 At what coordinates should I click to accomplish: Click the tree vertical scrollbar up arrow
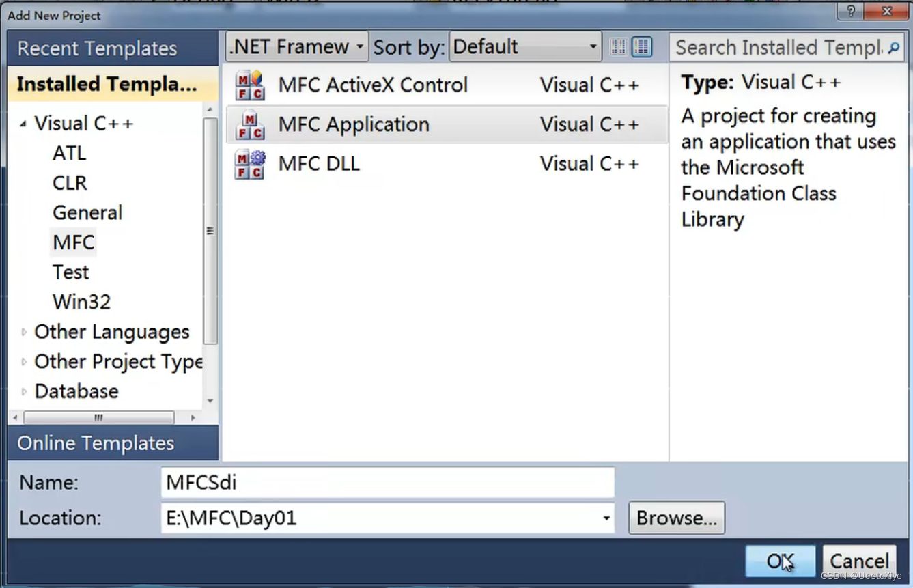210,110
